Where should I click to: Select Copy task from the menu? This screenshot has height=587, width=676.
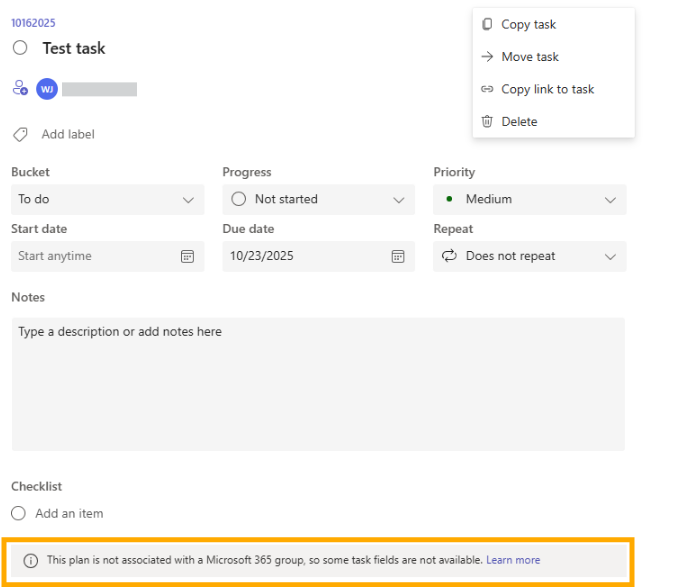(x=528, y=24)
